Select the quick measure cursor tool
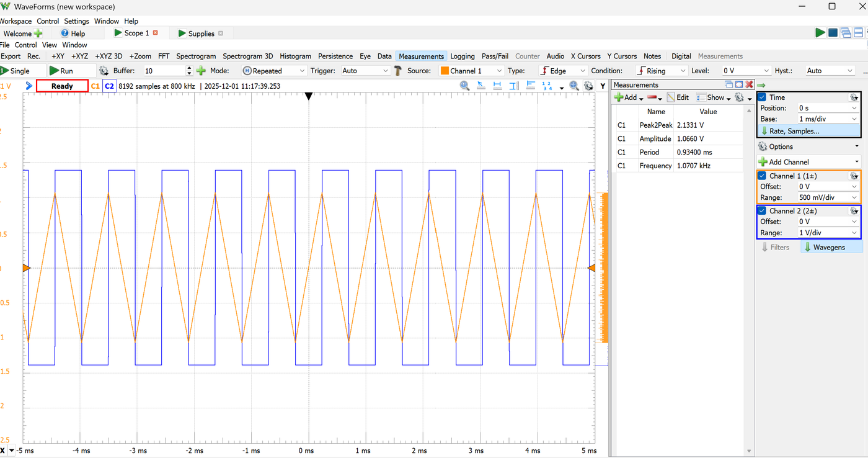868x458 pixels. pyautogui.click(x=481, y=86)
